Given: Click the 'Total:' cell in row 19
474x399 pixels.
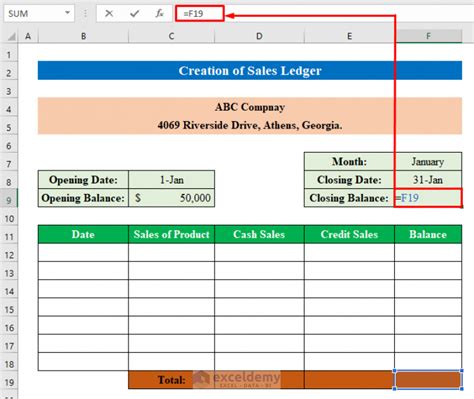Looking at the screenshot, I should (171, 380).
